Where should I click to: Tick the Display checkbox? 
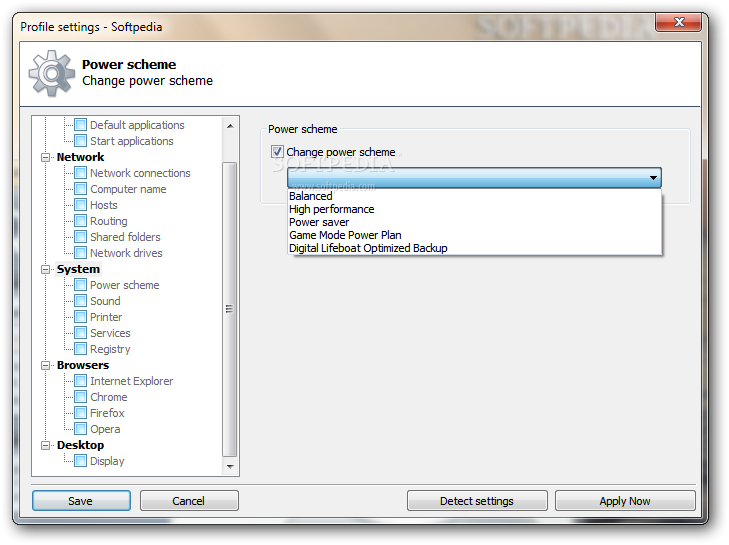coord(80,460)
